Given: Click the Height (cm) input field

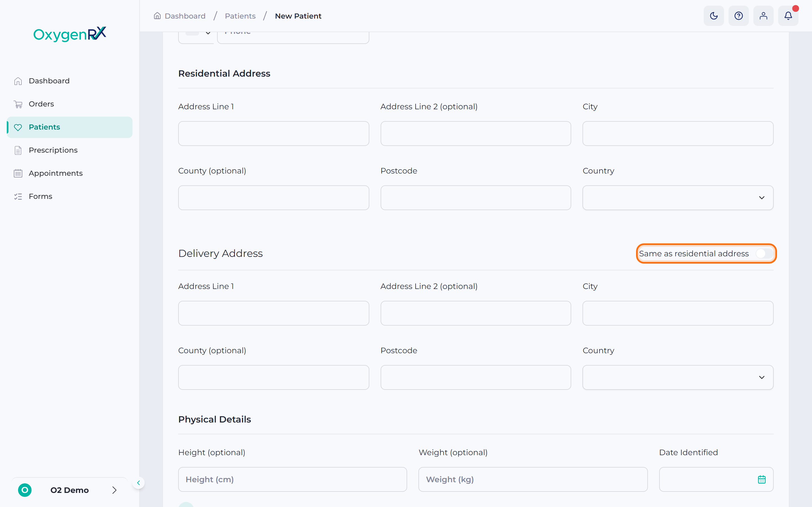Looking at the screenshot, I should [x=292, y=479].
